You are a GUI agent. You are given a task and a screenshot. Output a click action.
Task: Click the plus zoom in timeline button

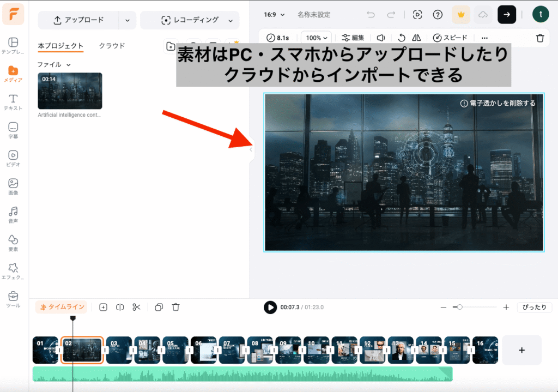(x=506, y=307)
